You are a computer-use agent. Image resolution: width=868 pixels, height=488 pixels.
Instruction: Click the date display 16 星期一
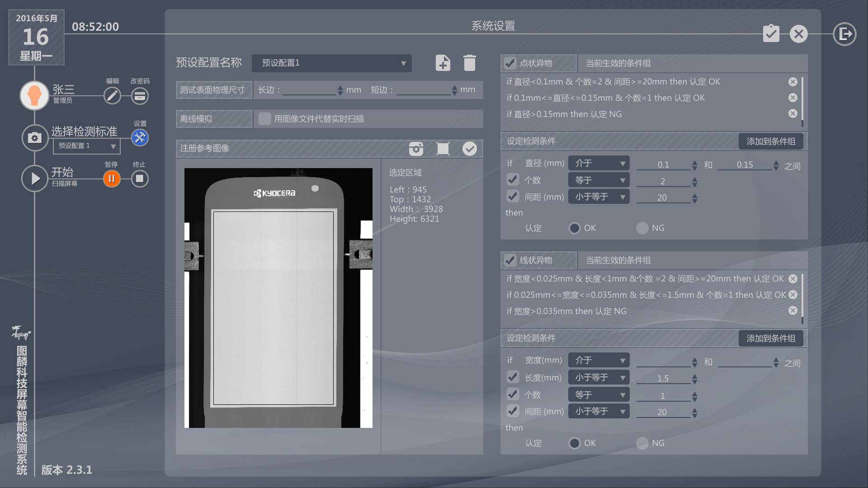pyautogui.click(x=36, y=37)
